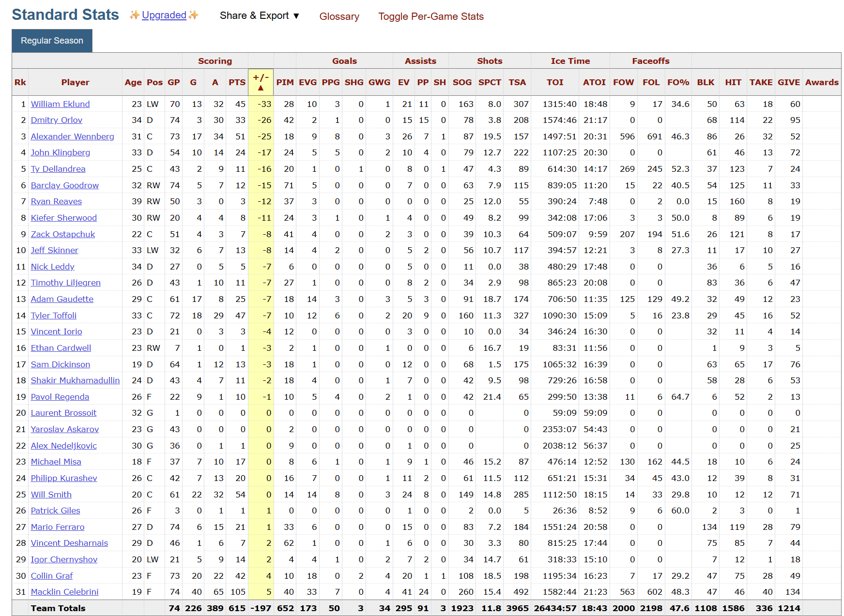Viewport: 844px width, 616px height.
Task: Click the Ice Time group header
Action: 570,61
